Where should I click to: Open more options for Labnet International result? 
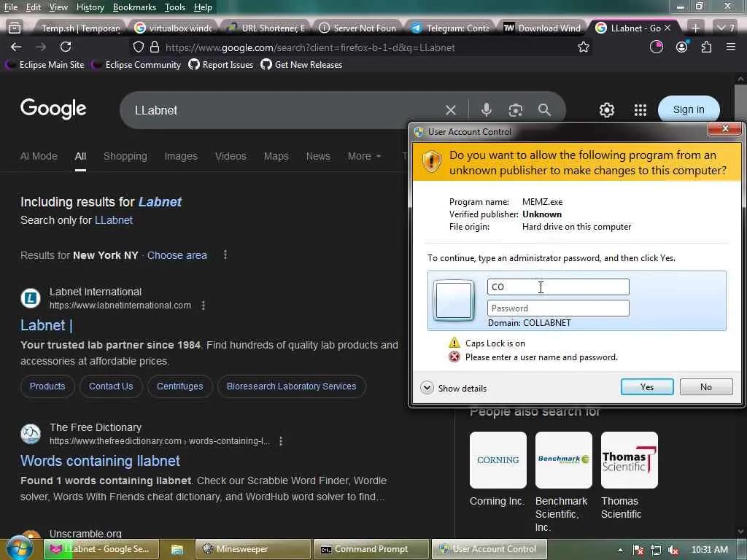pos(204,306)
